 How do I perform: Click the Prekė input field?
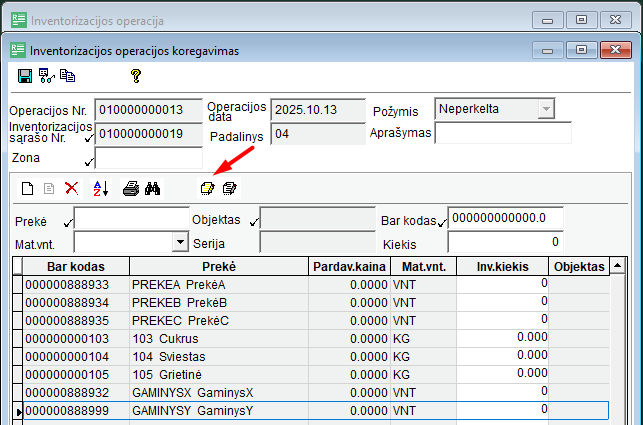130,218
